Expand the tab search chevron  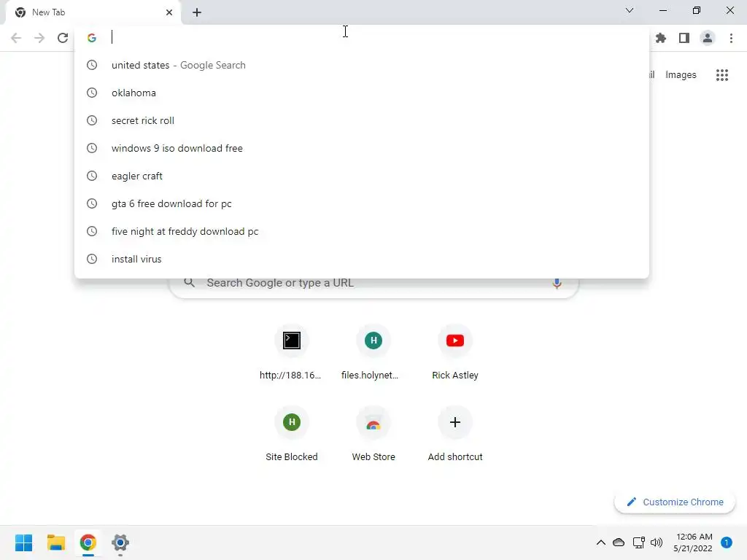[630, 10]
